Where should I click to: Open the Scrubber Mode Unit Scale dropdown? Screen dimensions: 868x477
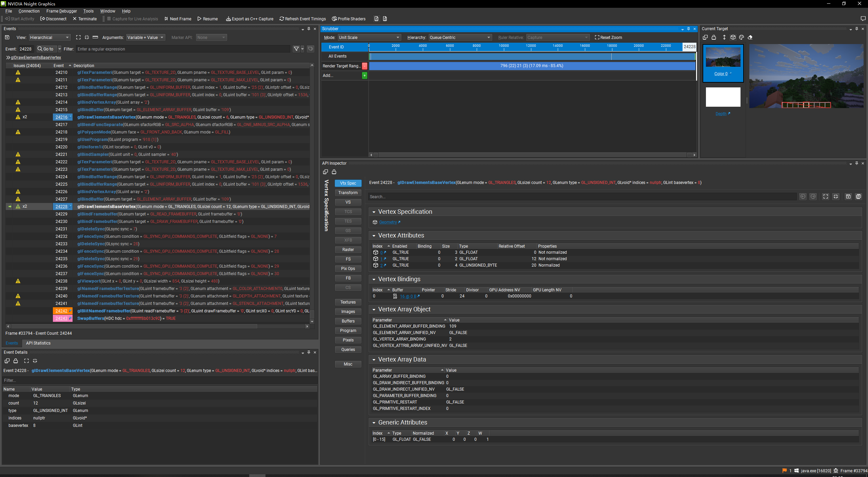pyautogui.click(x=369, y=38)
